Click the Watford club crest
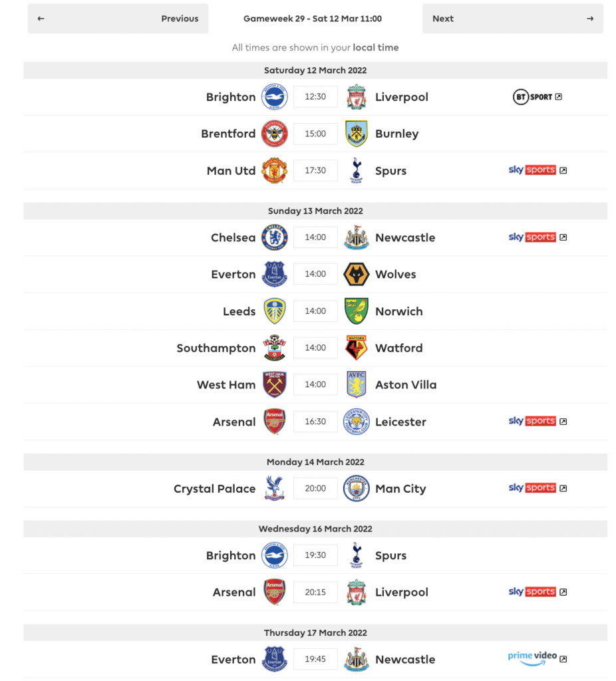Viewport: 616px width, 681px height. pos(357,348)
